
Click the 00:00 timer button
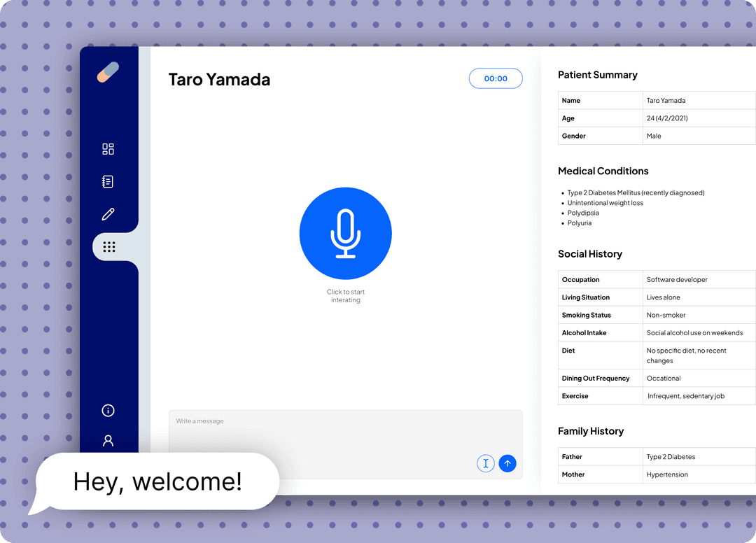pos(496,79)
